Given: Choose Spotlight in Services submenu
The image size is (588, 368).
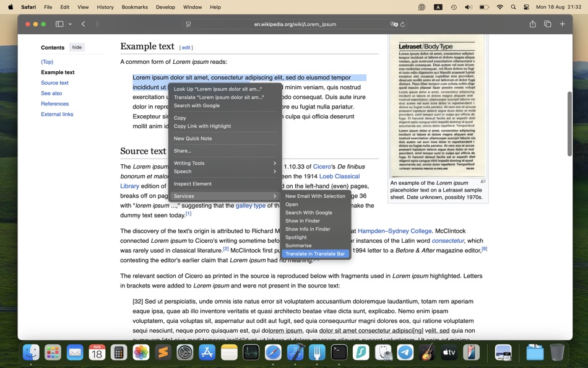Looking at the screenshot, I should click(x=316, y=237).
